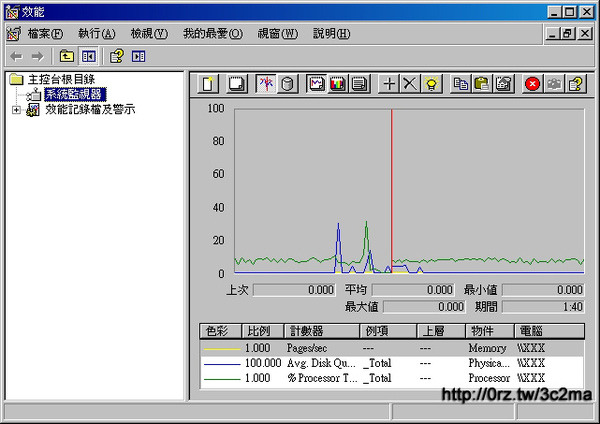Viewport: 600px width, 424px height.
Task: Click the blue color line of Avg. Disk
Action: pos(222,364)
